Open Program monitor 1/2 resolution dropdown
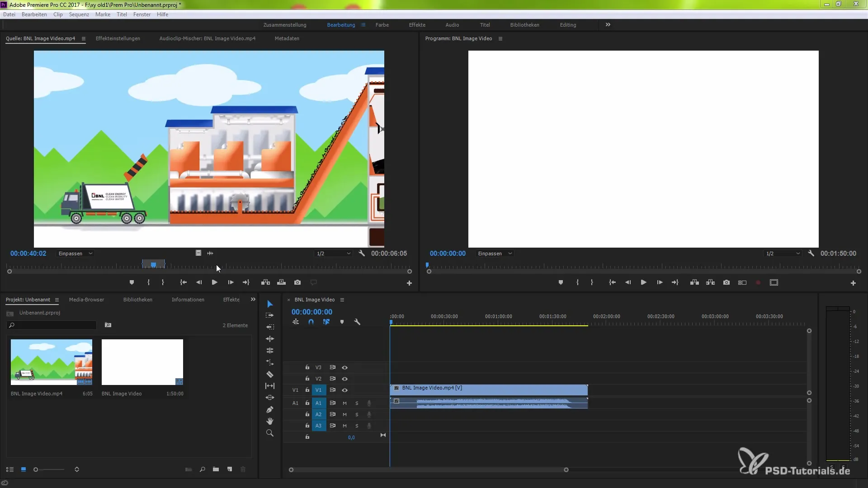The height and width of the screenshot is (488, 868). [x=783, y=253]
